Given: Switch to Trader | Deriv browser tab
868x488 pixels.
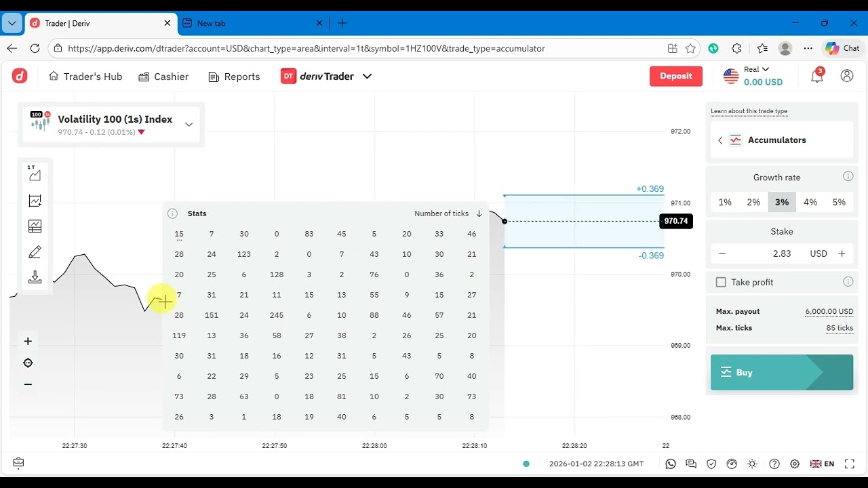Looking at the screenshot, I should (100, 23).
